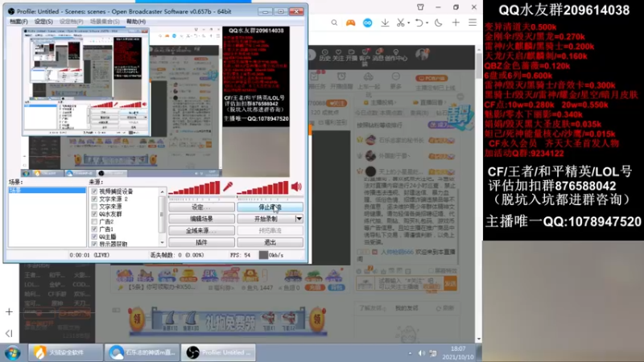Click the 设定... settings button
644x362 pixels.
pos(201,208)
